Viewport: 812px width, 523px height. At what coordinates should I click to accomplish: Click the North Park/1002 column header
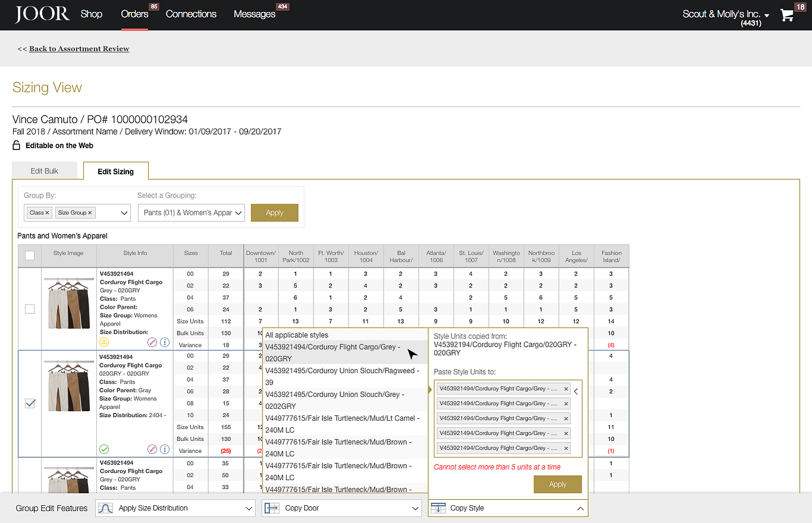[296, 256]
